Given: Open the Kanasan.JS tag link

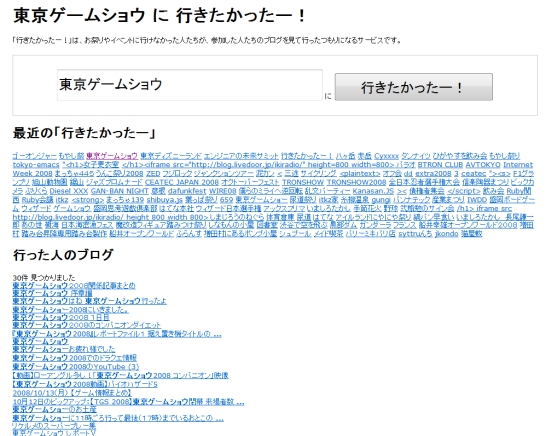Looking at the screenshot, I should pyautogui.click(x=373, y=191).
